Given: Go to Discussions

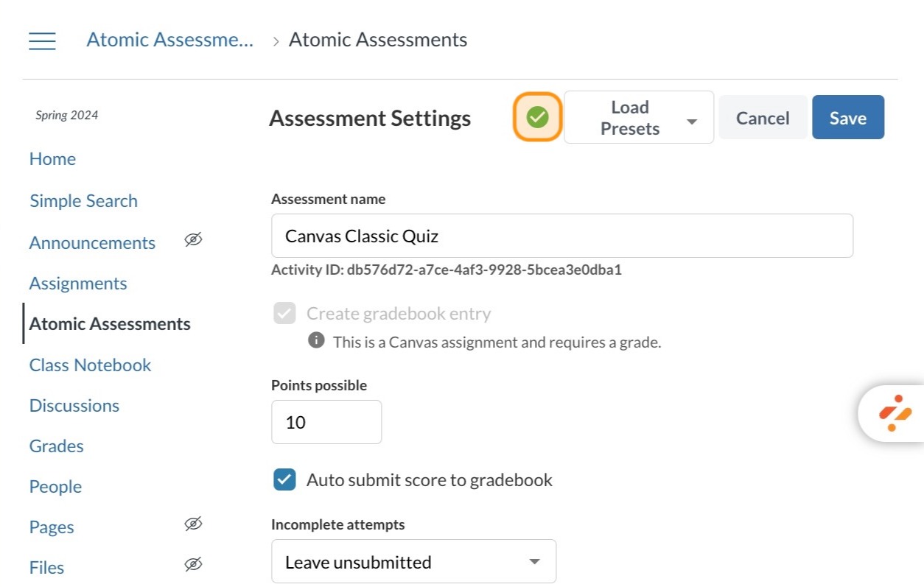Looking at the screenshot, I should pyautogui.click(x=74, y=406).
